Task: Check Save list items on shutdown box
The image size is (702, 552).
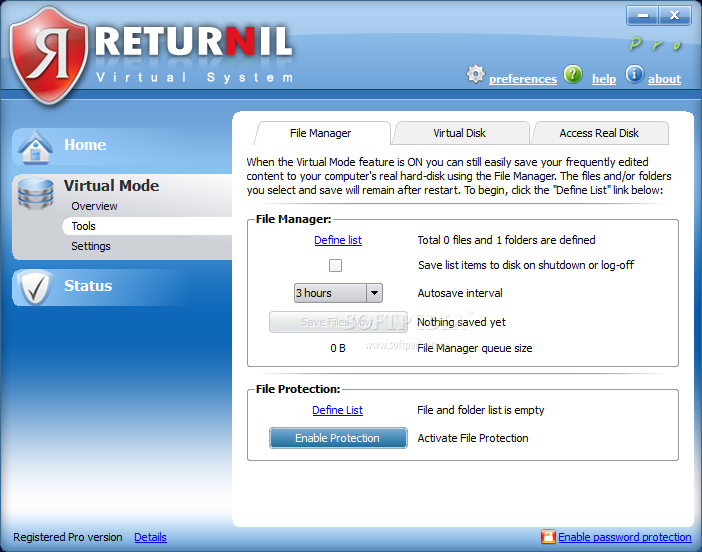Action: point(335,265)
